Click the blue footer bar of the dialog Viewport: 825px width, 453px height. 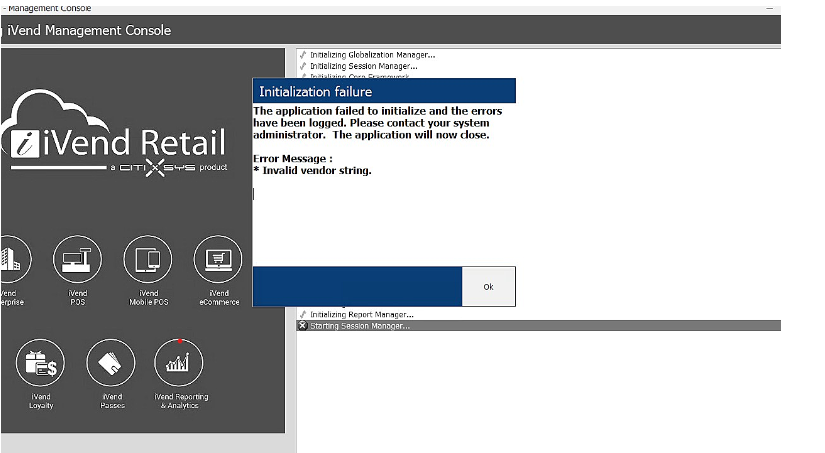click(356, 286)
